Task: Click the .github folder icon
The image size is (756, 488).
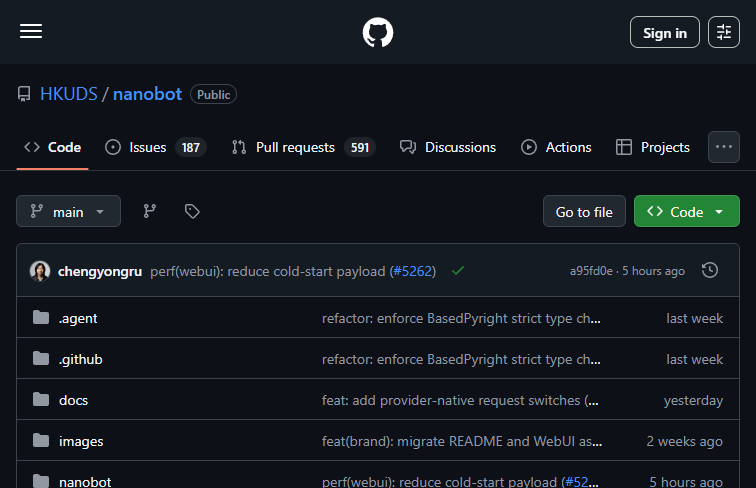Action: click(x=41, y=358)
